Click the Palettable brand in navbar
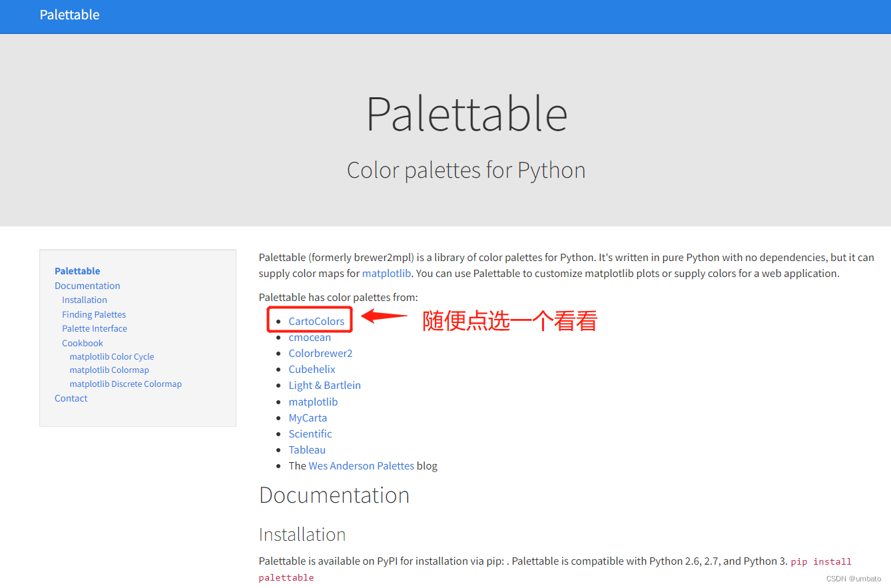 (69, 15)
